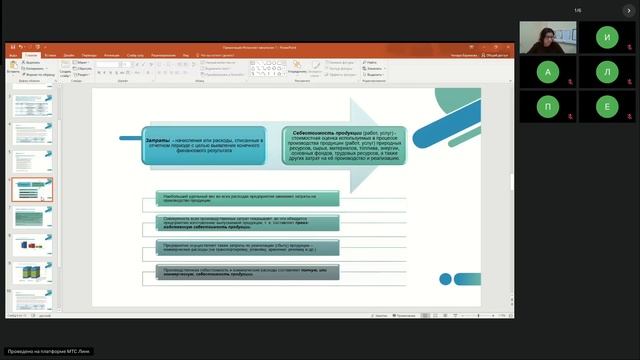
Task: Zoom in with the plus button
Action: (493, 316)
